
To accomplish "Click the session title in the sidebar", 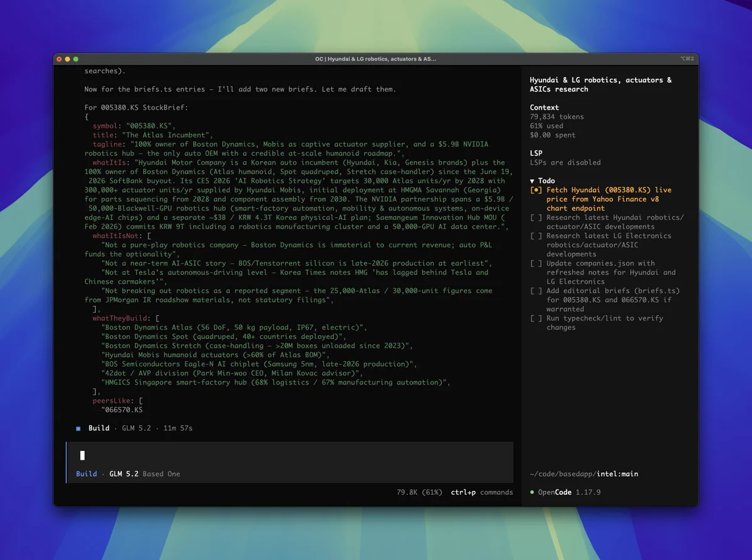I will 600,85.
